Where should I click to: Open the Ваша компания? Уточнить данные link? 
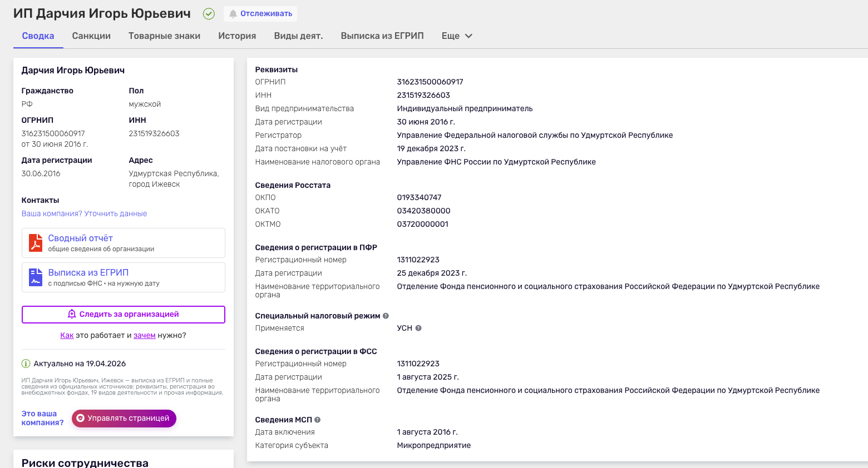coord(84,213)
